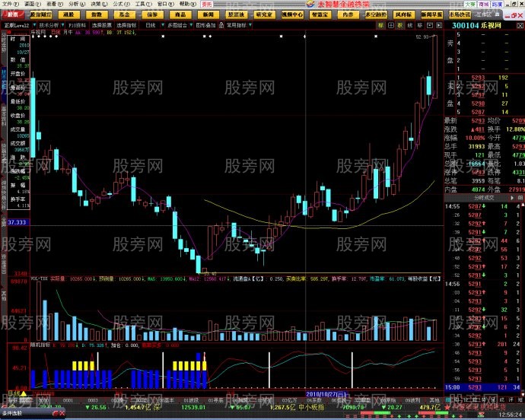Click the skip-to-end arrow icon in chart toolbar
Viewport: 525px width, 420px height.
coord(439,25)
